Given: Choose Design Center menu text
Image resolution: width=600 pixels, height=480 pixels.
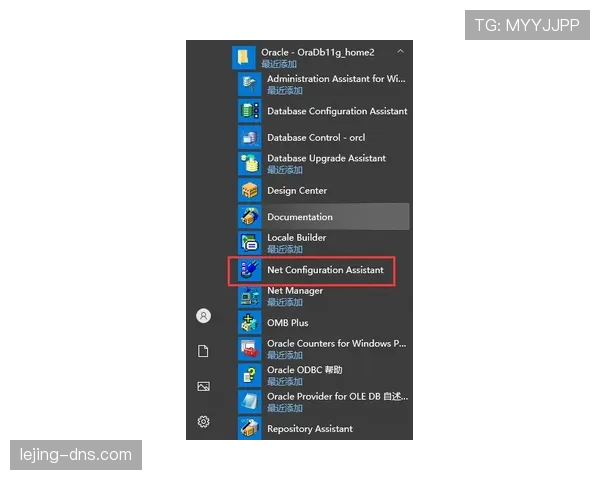Looking at the screenshot, I should click(x=297, y=191).
